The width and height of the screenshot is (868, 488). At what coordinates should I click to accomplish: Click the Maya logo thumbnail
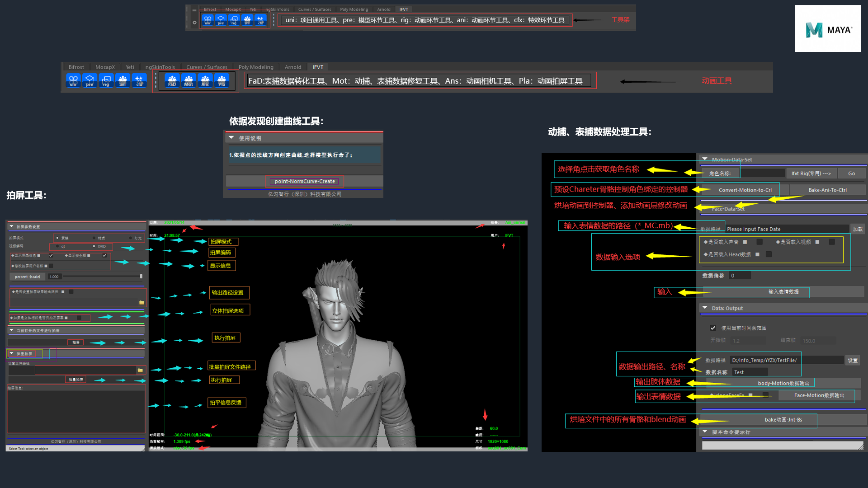pos(828,28)
